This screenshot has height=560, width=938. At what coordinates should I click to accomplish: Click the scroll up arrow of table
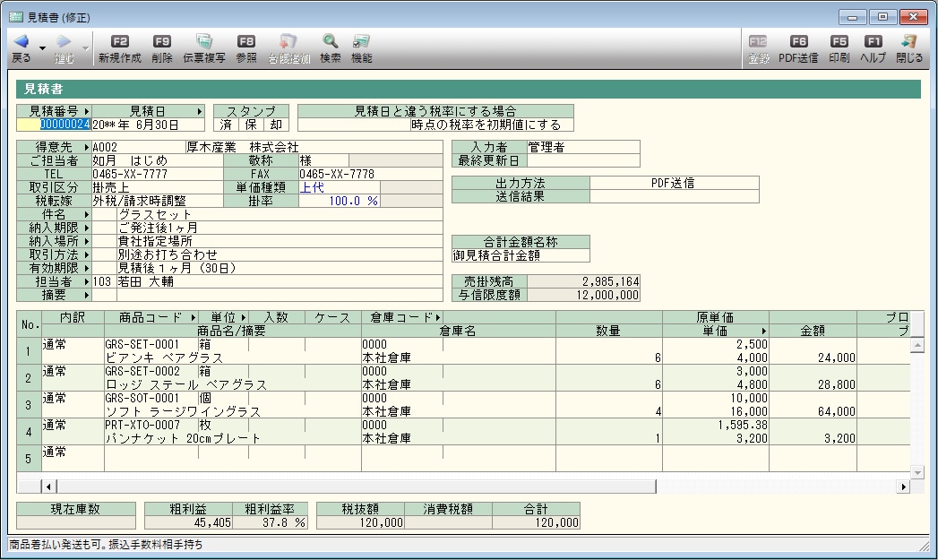[x=916, y=345]
